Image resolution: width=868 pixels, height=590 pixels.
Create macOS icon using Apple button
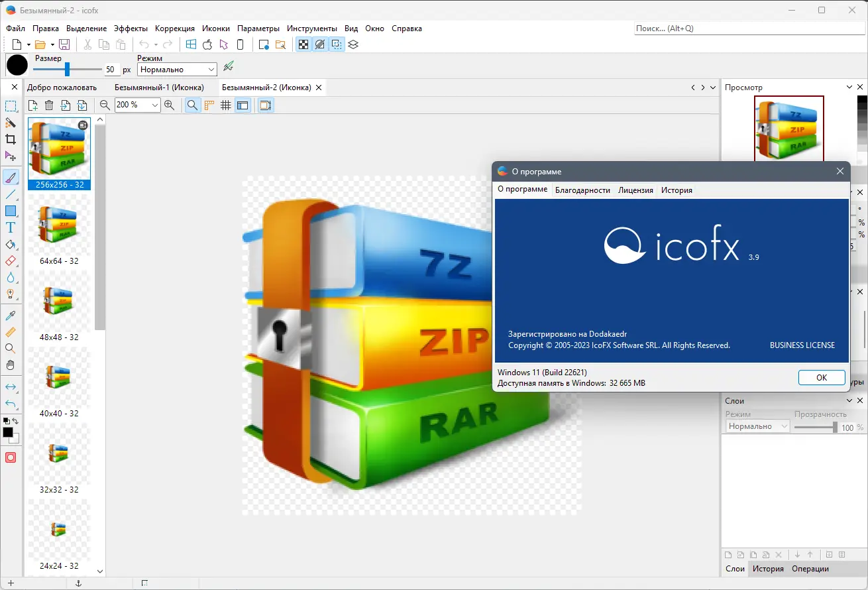(x=207, y=44)
